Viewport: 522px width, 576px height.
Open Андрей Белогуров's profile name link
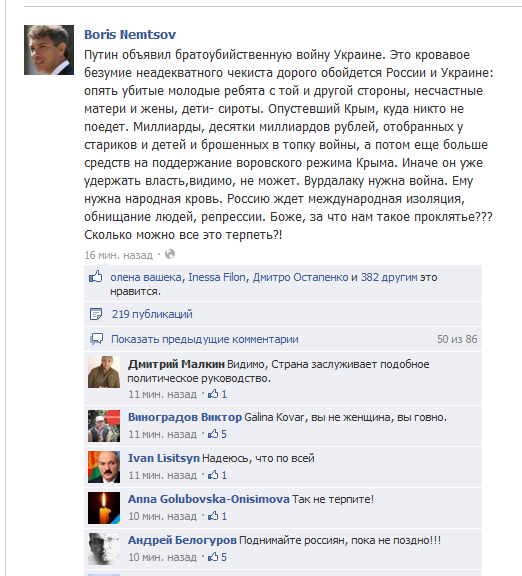click(182, 540)
